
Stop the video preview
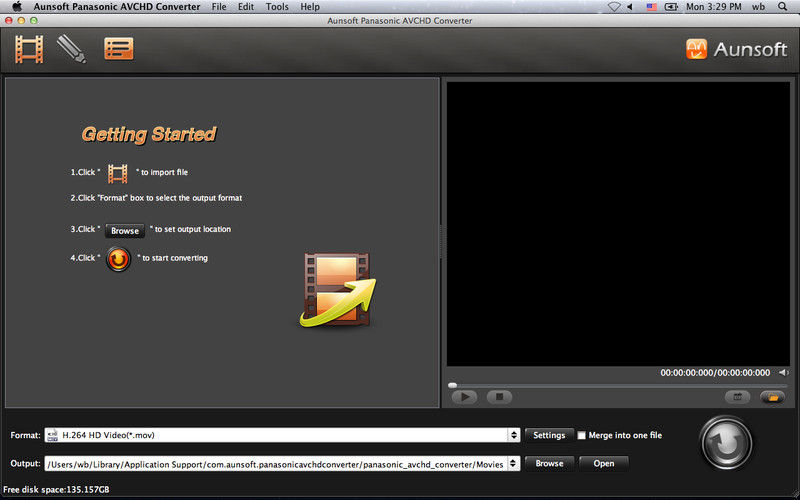499,397
